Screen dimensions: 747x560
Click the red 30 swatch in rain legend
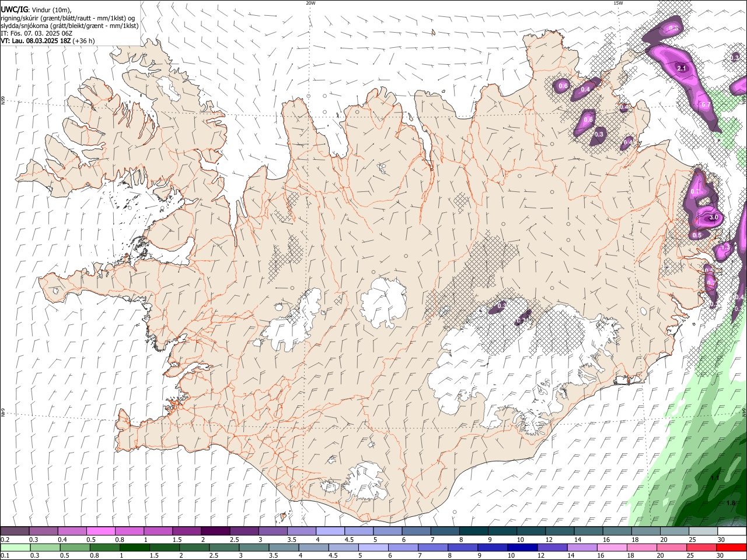coord(732,548)
